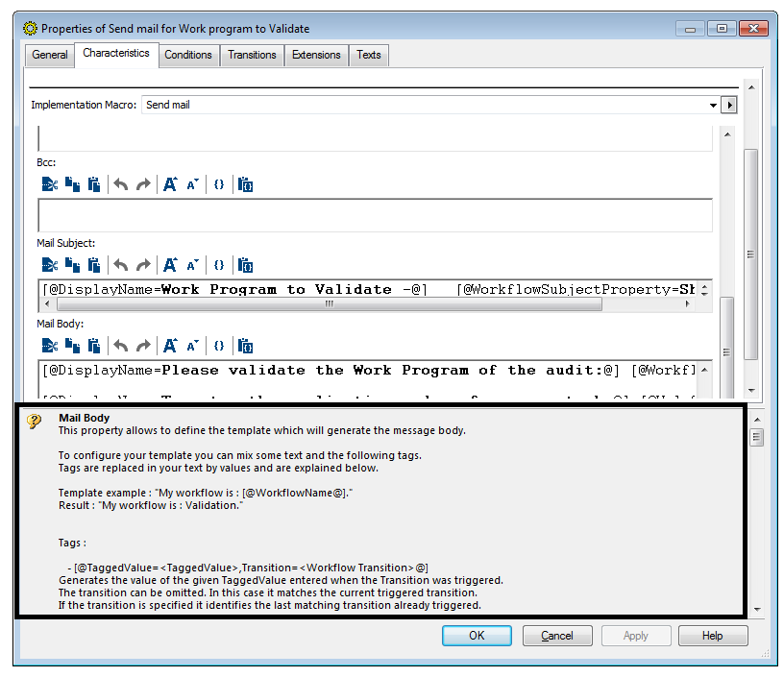Decrease font size in Mail Body toolbar
Image resolution: width=784 pixels, height=677 pixels.
tap(193, 346)
